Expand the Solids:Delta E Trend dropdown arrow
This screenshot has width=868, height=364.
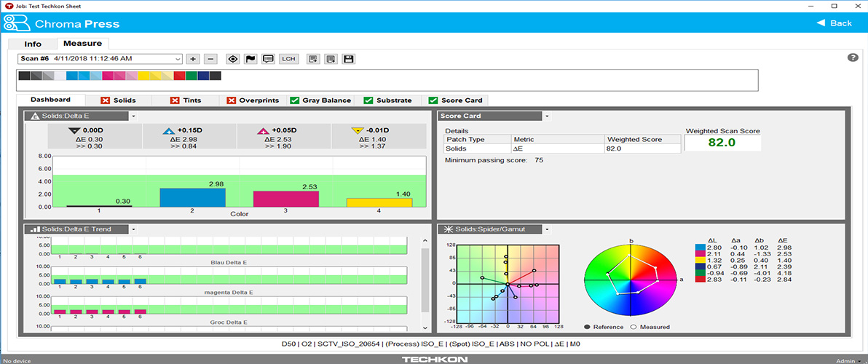[x=134, y=229]
